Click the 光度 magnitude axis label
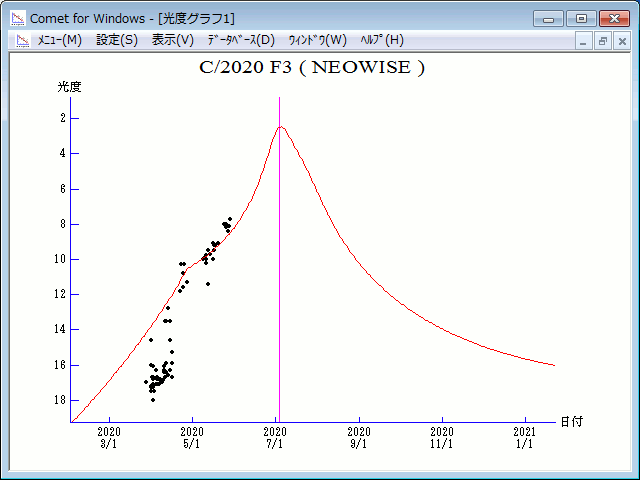This screenshot has height=480, width=640. [x=69, y=87]
